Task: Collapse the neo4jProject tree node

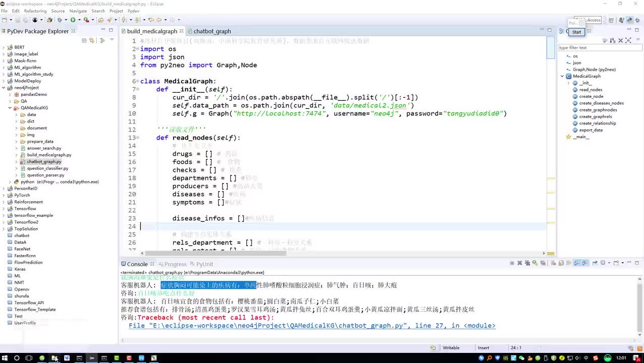Action: [4, 88]
